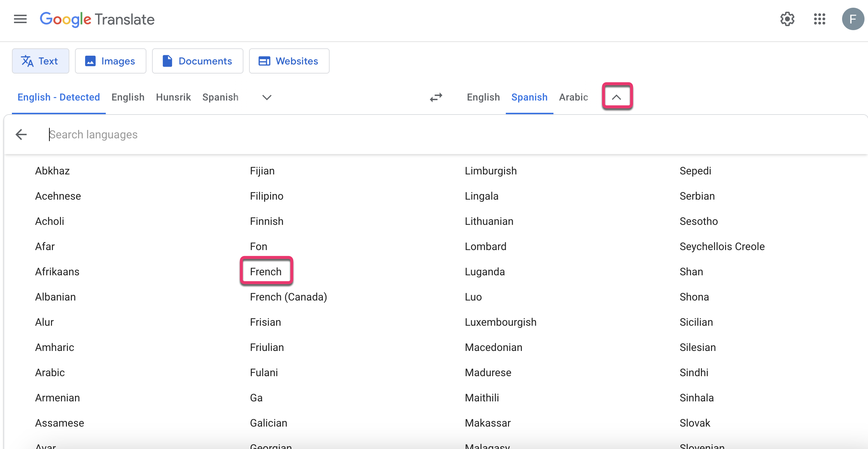
Task: Choose Macedonian from the list
Action: pyautogui.click(x=494, y=347)
